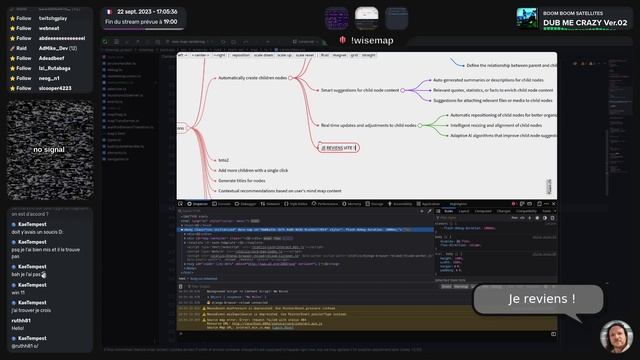
Task: Select the Compatibility sidebar tab
Action: pyautogui.click(x=526, y=211)
